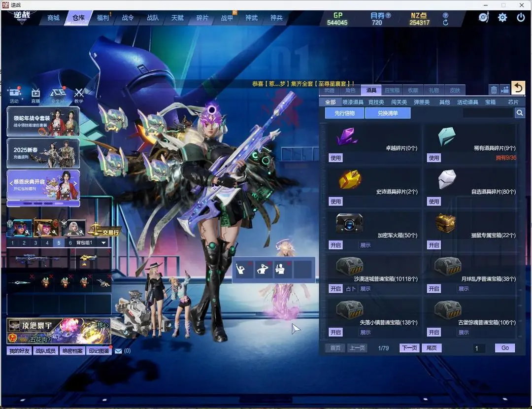Click the 史诗道具碎片 gold fragment icon
This screenshot has width=532, height=409.
pyautogui.click(x=350, y=179)
